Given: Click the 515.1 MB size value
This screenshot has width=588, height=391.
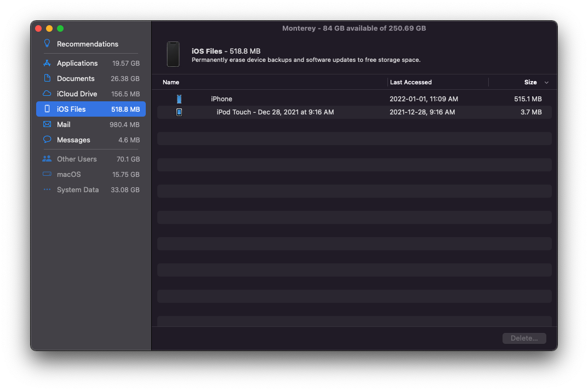Looking at the screenshot, I should tap(528, 99).
